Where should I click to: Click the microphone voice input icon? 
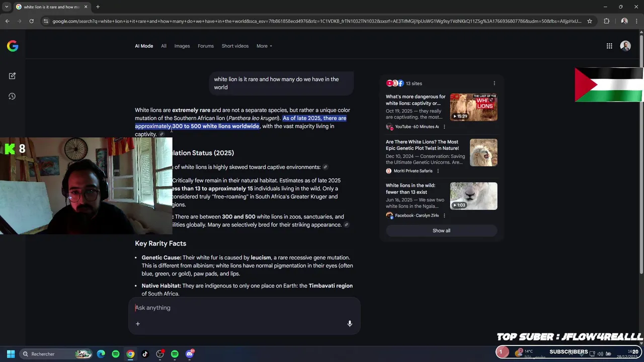pyautogui.click(x=350, y=324)
